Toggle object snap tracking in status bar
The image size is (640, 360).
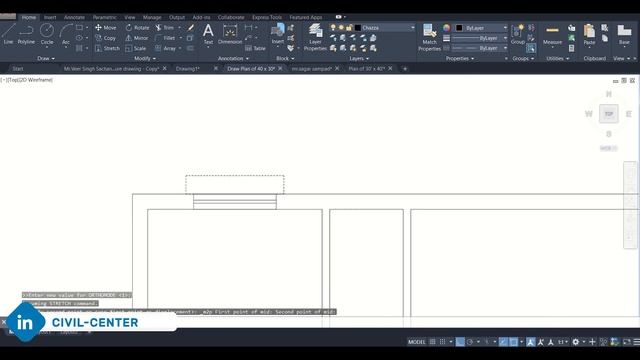503,342
